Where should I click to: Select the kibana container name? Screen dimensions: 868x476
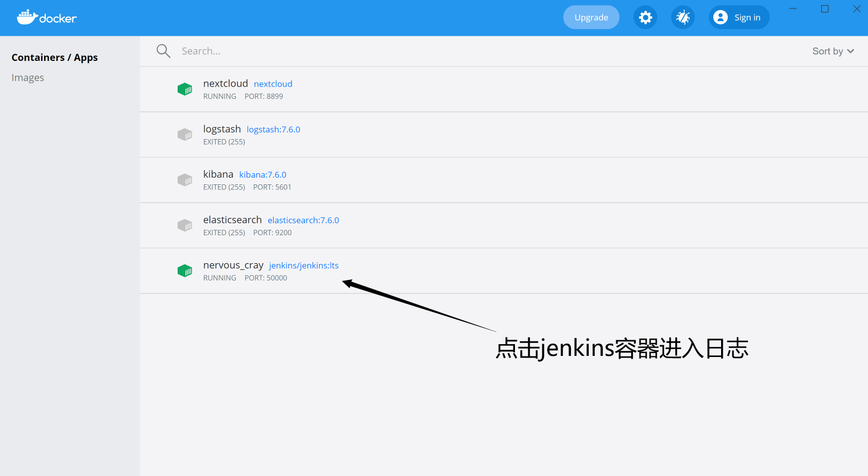pos(218,174)
